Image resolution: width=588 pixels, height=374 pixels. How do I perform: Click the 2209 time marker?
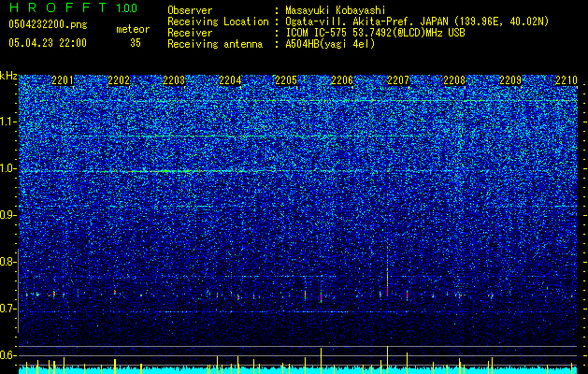click(x=510, y=80)
